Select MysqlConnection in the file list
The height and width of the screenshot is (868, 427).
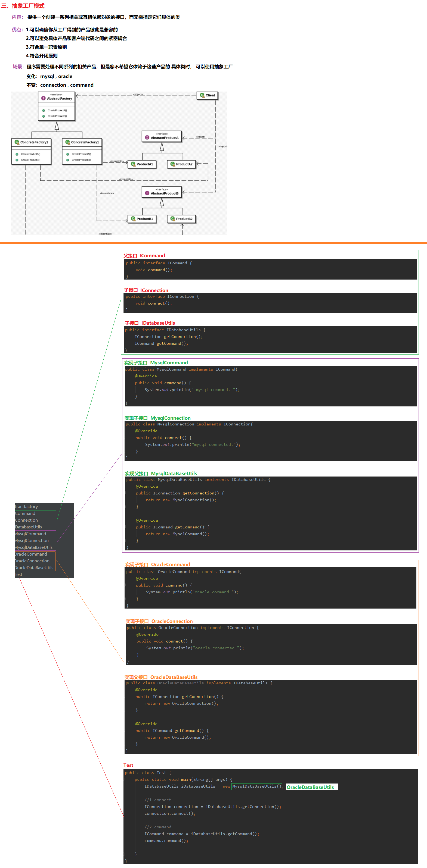click(x=32, y=540)
